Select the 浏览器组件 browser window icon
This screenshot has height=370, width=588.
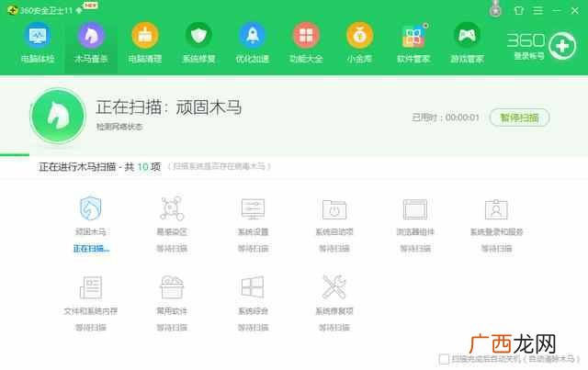point(415,209)
